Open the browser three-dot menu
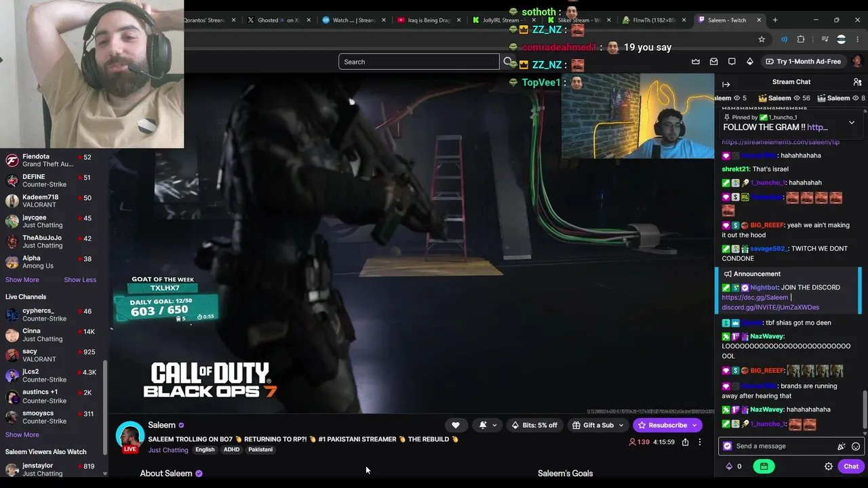Screen dimensions: 868x488 pos(858,39)
